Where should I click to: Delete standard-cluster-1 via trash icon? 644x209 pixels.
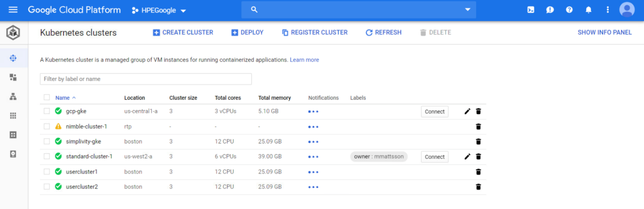click(479, 156)
